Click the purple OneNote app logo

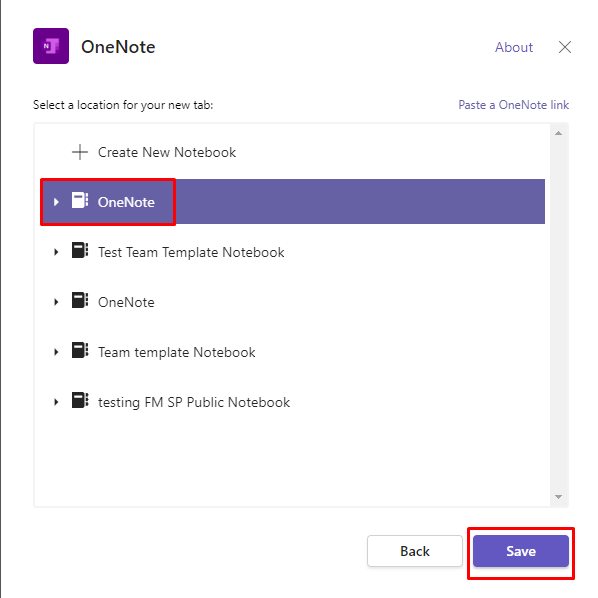click(51, 46)
